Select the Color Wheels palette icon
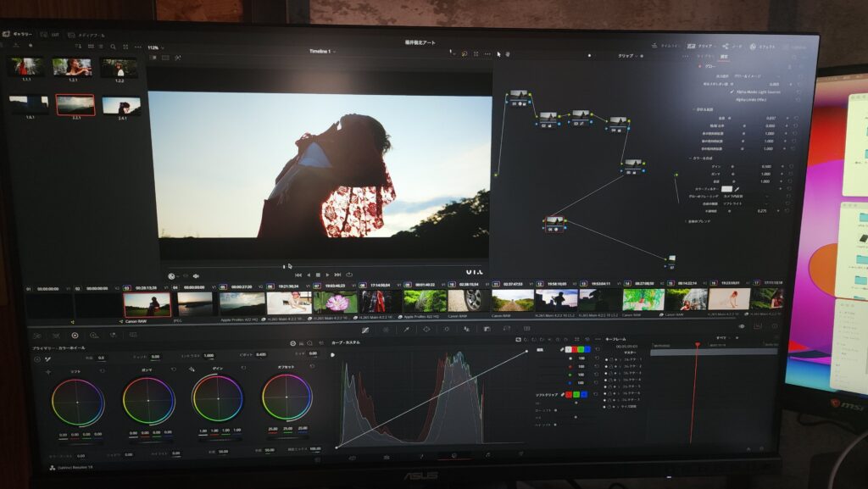The width and height of the screenshot is (868, 489). click(x=75, y=336)
